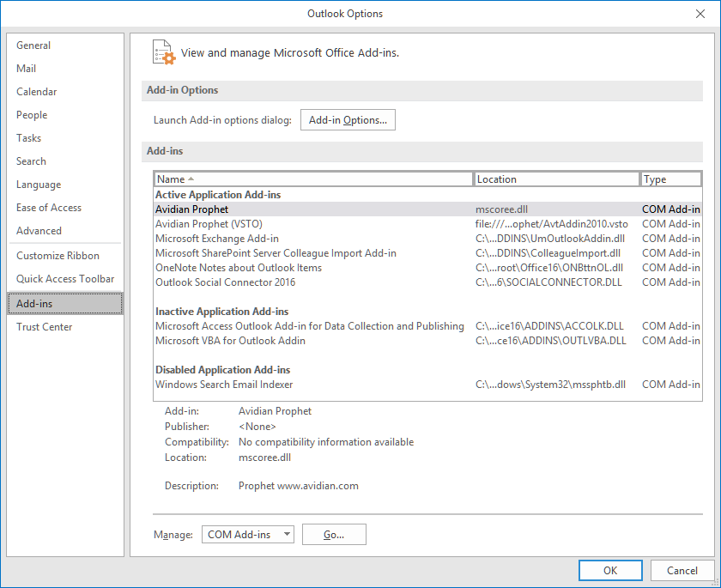Click the Name column sort arrow
This screenshot has width=721, height=588.
[x=191, y=179]
